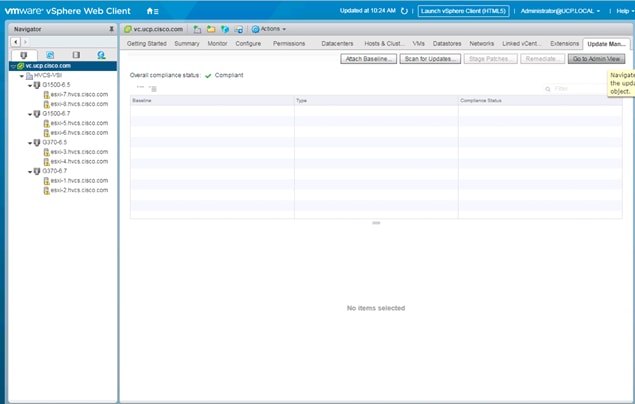The height and width of the screenshot is (404, 635).
Task: Open the Actions dropdown menu
Action: [269, 29]
